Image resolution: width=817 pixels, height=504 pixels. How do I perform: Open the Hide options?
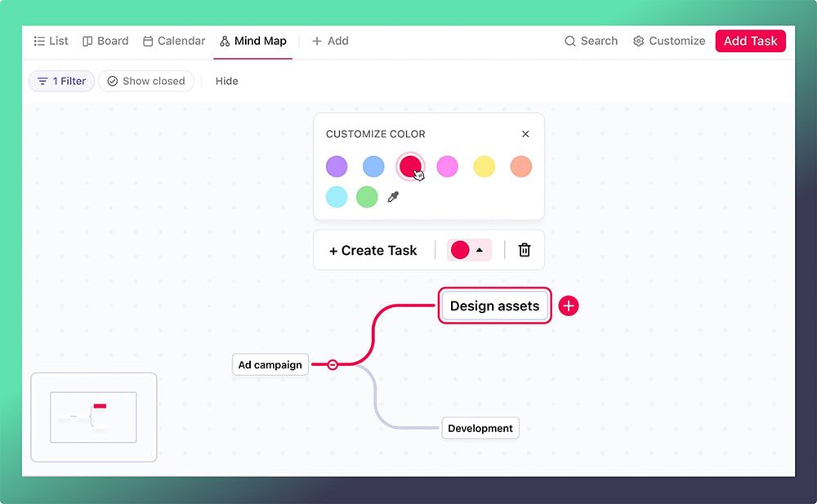point(226,82)
